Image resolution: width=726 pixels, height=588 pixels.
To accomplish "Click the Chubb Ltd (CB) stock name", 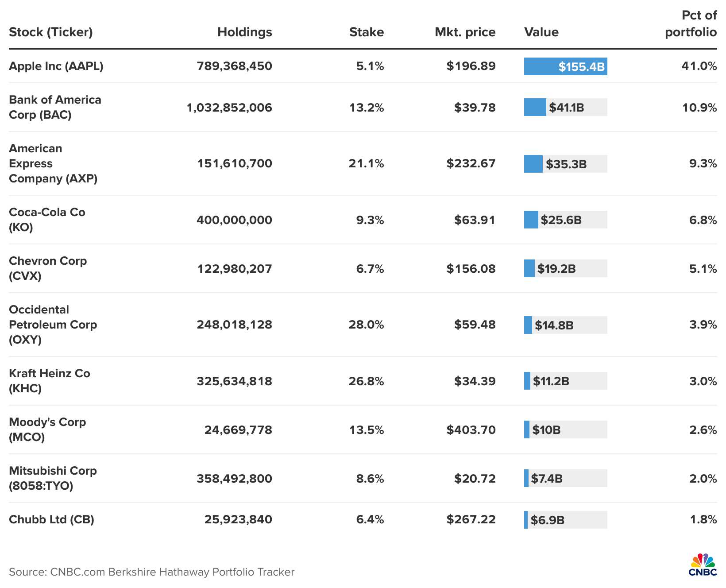I will (x=51, y=520).
